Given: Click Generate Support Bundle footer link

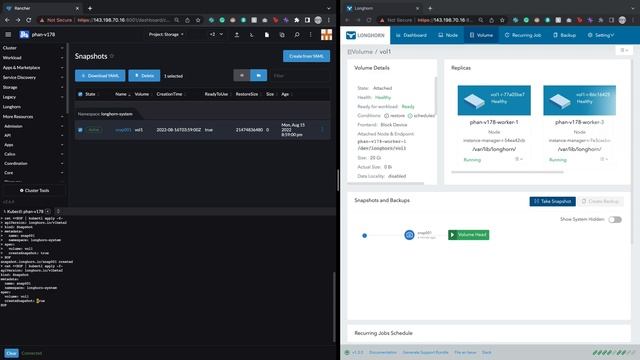Looking at the screenshot, I should (x=425, y=352).
